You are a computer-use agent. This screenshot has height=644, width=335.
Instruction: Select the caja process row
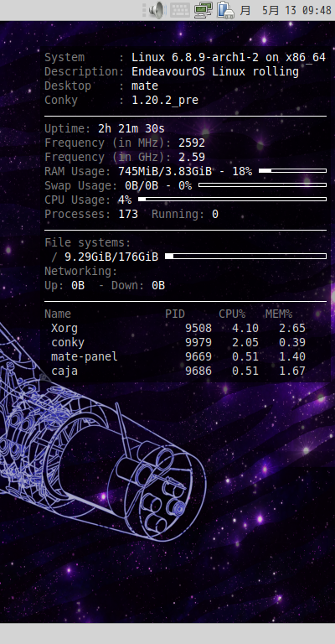(178, 371)
